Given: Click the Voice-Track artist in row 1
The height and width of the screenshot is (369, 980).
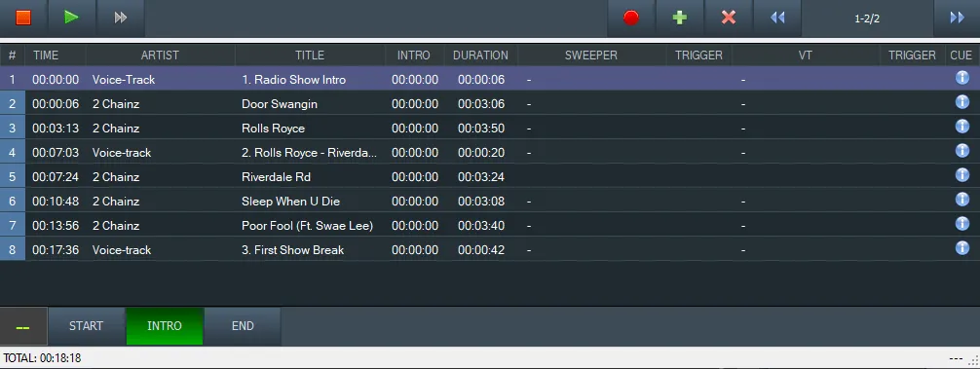Looking at the screenshot, I should coord(124,80).
